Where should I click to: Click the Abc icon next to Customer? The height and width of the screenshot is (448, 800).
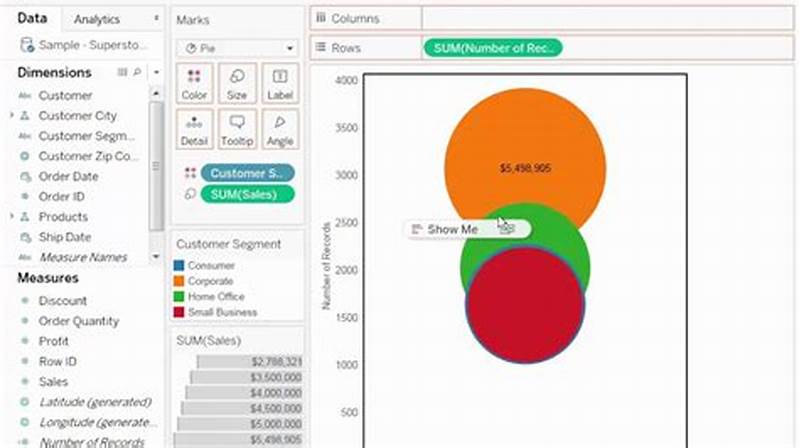(x=24, y=95)
